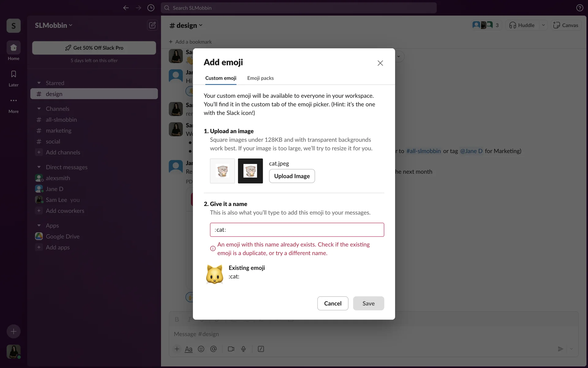Image resolution: width=588 pixels, height=368 pixels.
Task: Click the dark background cat preview thumbnail
Action: tap(250, 171)
